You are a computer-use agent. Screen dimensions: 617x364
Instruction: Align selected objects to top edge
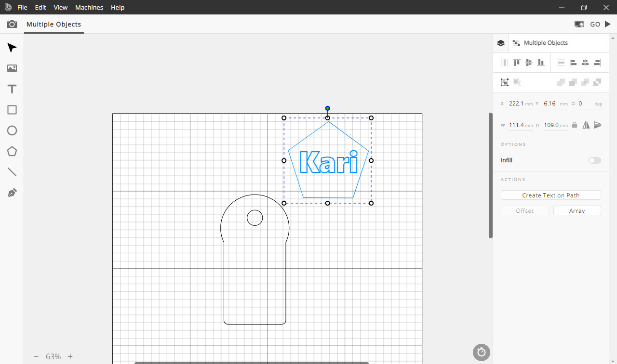coord(517,63)
